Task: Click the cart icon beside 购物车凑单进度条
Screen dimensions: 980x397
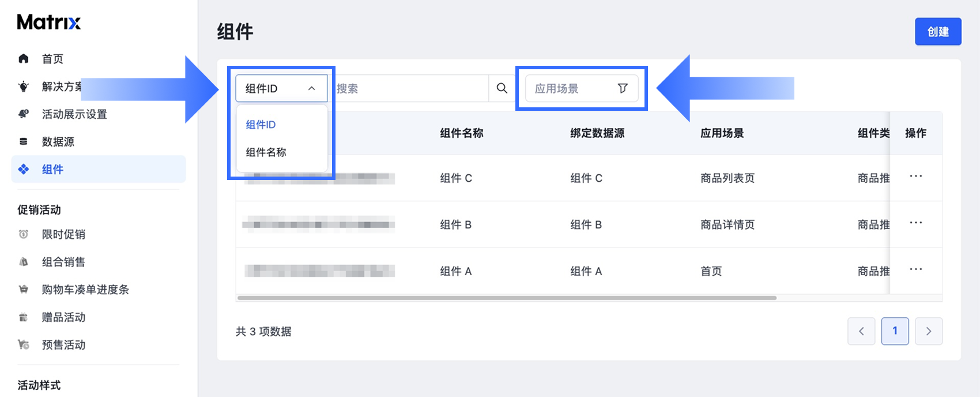Action: 24,289
